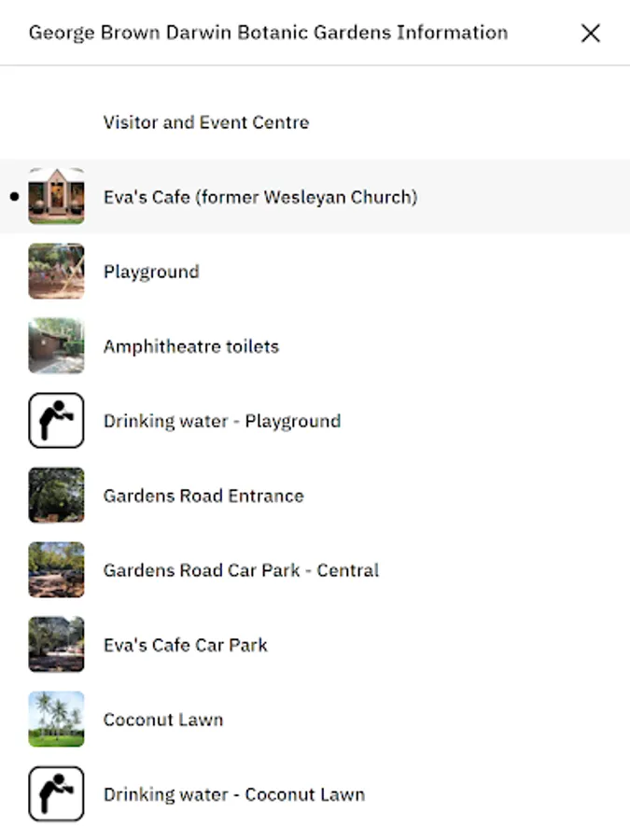Click the Playground photo thumbnail
The width and height of the screenshot is (630, 840).
tap(56, 272)
